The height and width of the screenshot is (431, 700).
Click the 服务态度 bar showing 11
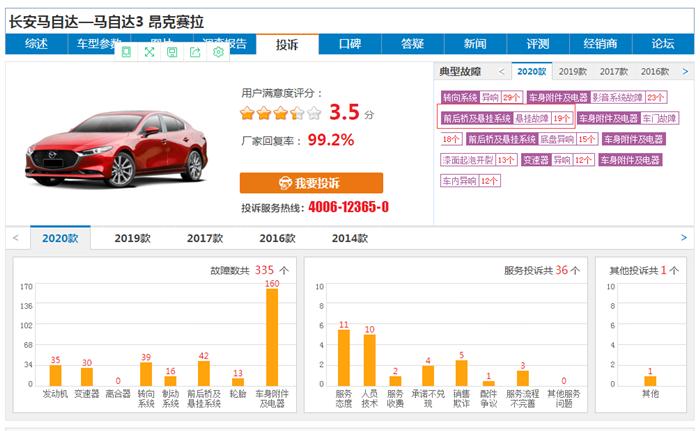pyautogui.click(x=344, y=358)
